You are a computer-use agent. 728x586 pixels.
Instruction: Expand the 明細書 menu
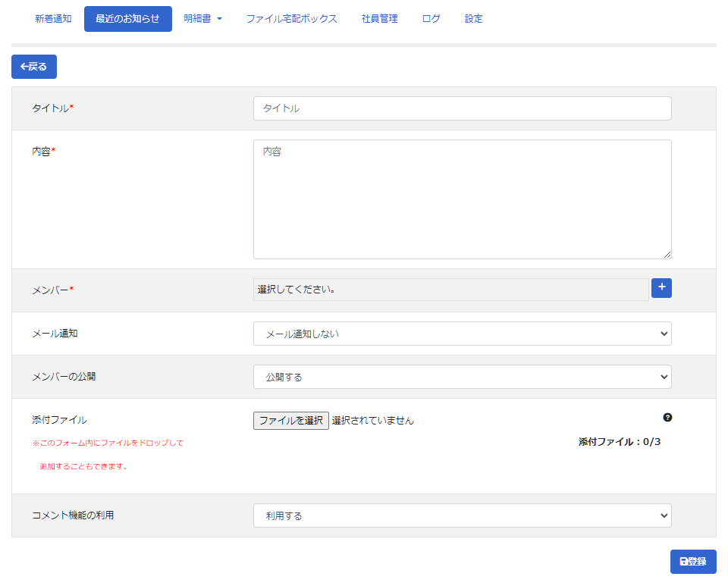202,19
